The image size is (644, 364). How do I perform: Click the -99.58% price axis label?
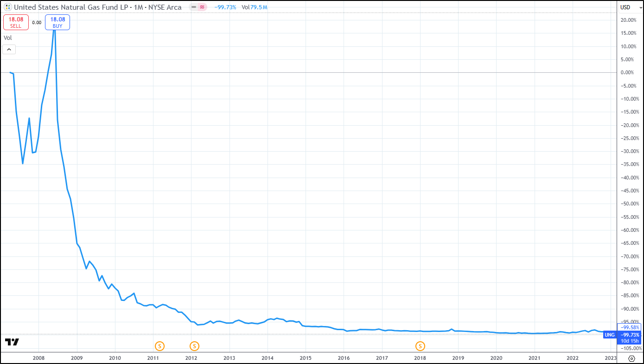[630, 327]
